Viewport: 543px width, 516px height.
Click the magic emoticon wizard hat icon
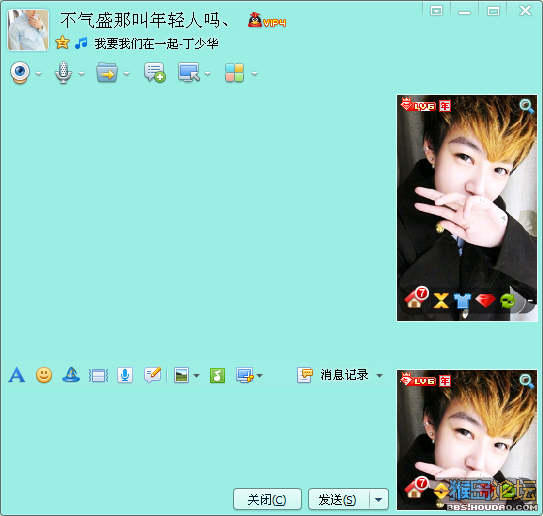tap(71, 375)
